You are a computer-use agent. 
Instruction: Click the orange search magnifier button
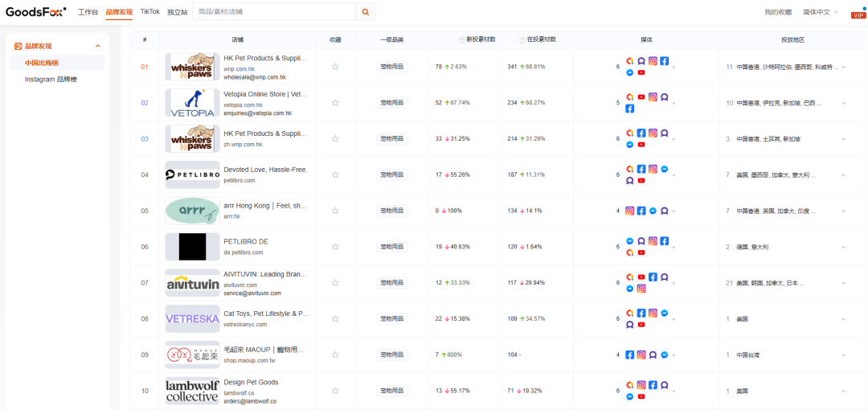click(366, 12)
